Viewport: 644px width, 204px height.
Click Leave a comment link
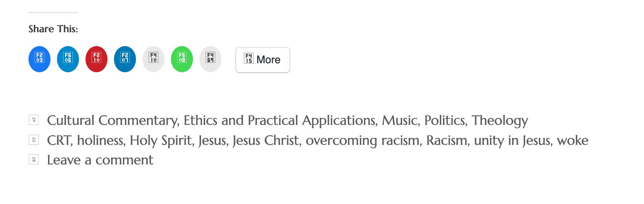point(100,160)
